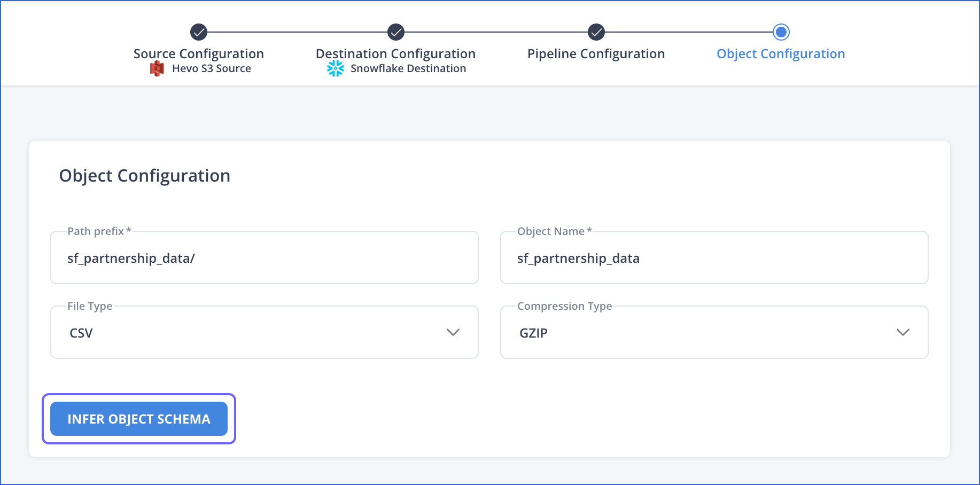Open the File Type dropdown showing CSV
The image size is (980, 485).
(265, 332)
